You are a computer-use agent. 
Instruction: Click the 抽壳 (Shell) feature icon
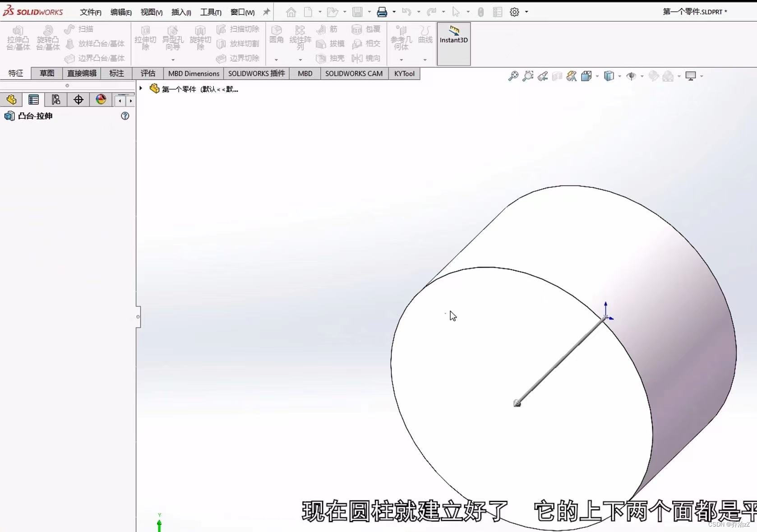click(x=331, y=58)
